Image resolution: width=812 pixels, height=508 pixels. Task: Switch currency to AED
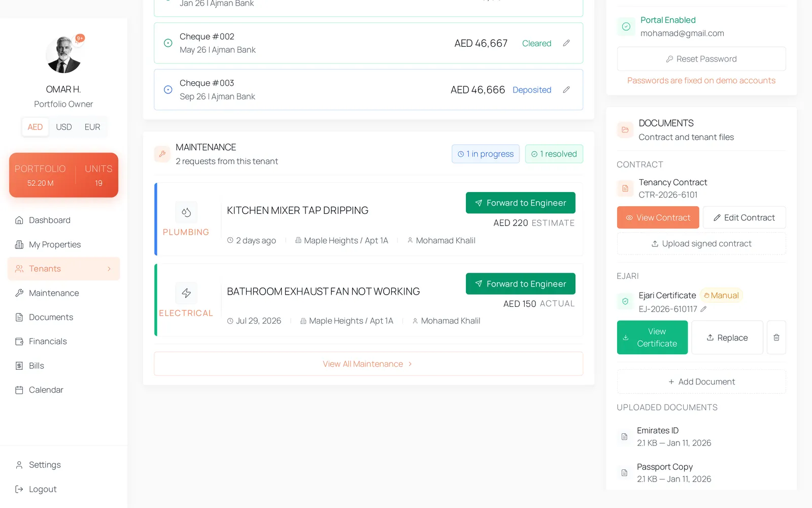tap(35, 127)
